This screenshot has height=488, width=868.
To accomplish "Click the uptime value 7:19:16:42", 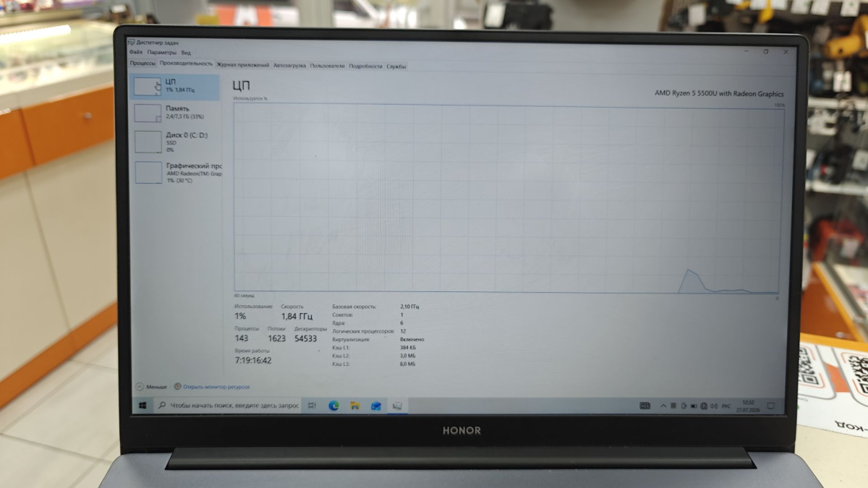I will pos(253,361).
